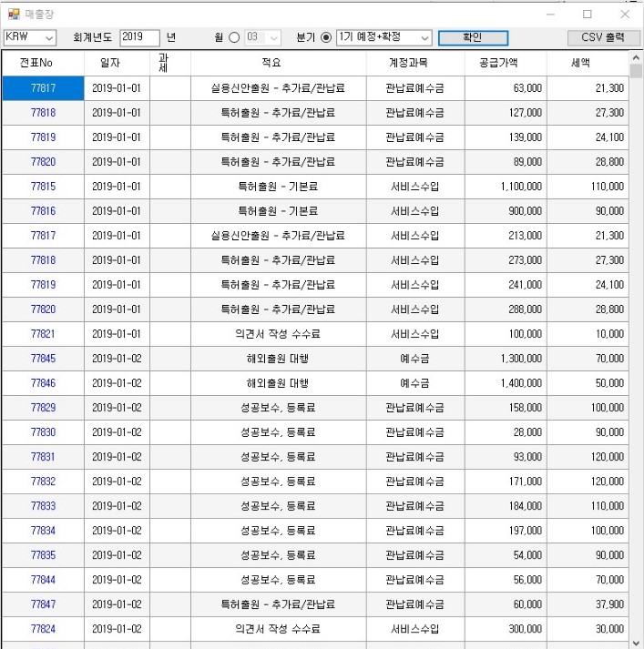Click the CSV 출력 button
This screenshot has width=644, height=649.
[603, 37]
